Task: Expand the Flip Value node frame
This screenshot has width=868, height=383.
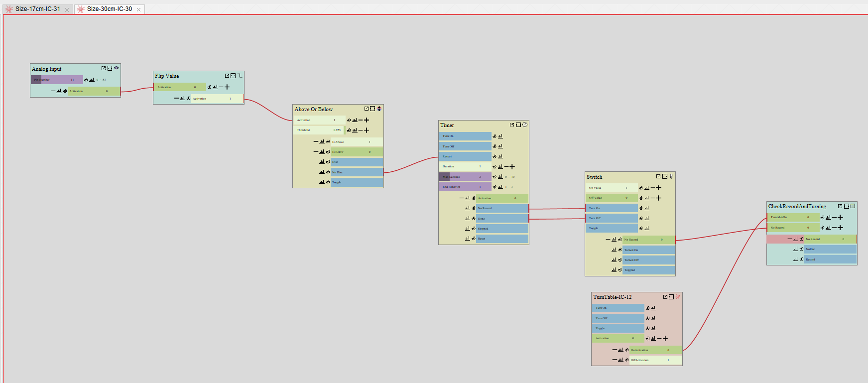Action: (x=233, y=76)
